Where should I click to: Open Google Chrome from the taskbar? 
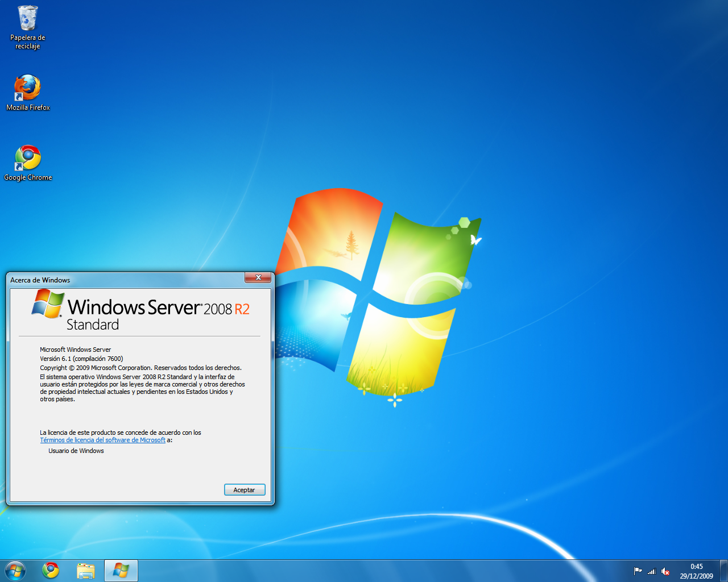(x=51, y=570)
